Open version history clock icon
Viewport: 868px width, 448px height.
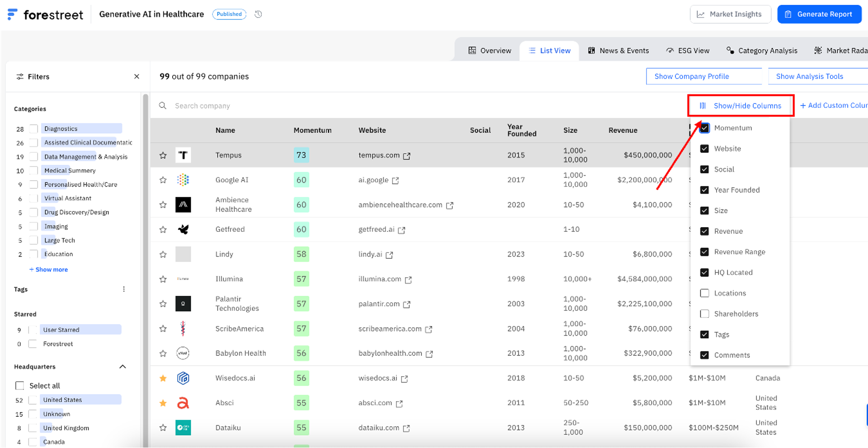coord(258,14)
